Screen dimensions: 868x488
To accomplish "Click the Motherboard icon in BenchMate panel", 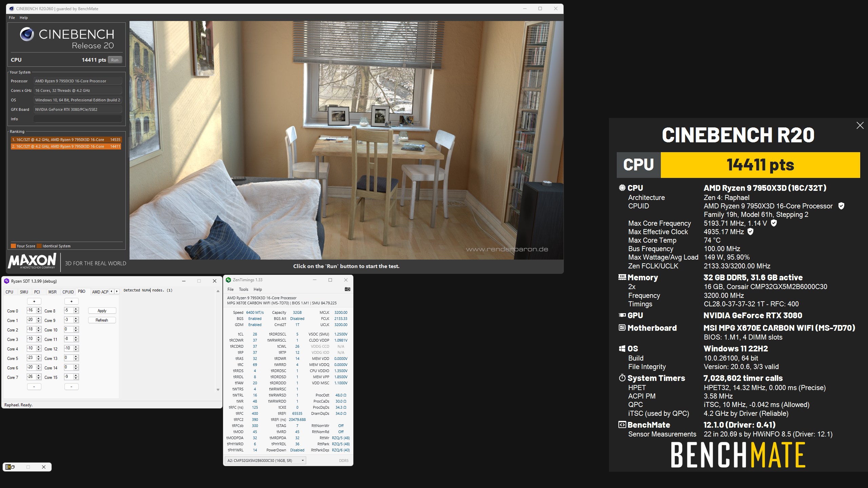I will point(622,327).
